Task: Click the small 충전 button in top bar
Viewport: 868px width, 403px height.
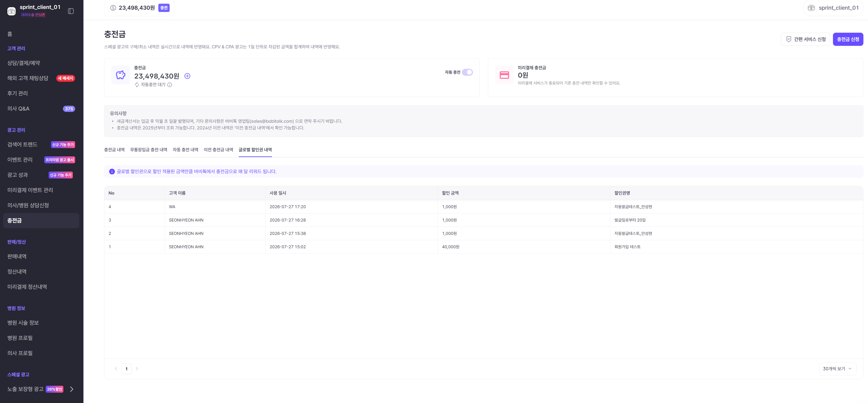Action: pos(164,8)
